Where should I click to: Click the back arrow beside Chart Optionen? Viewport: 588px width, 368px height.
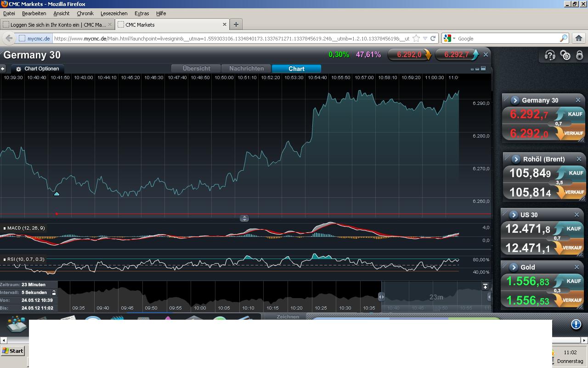click(3, 69)
